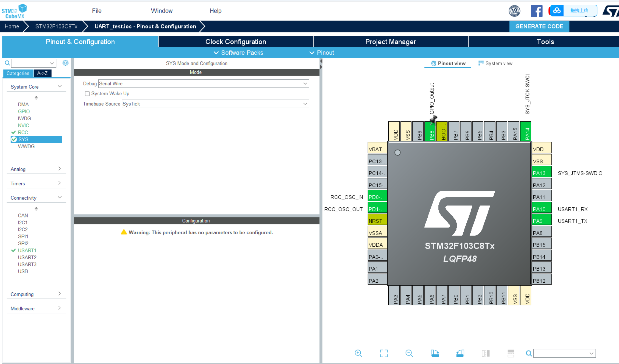Click the zoom in icon under pinout
Viewport: 619px width, 364px height.
point(358,353)
